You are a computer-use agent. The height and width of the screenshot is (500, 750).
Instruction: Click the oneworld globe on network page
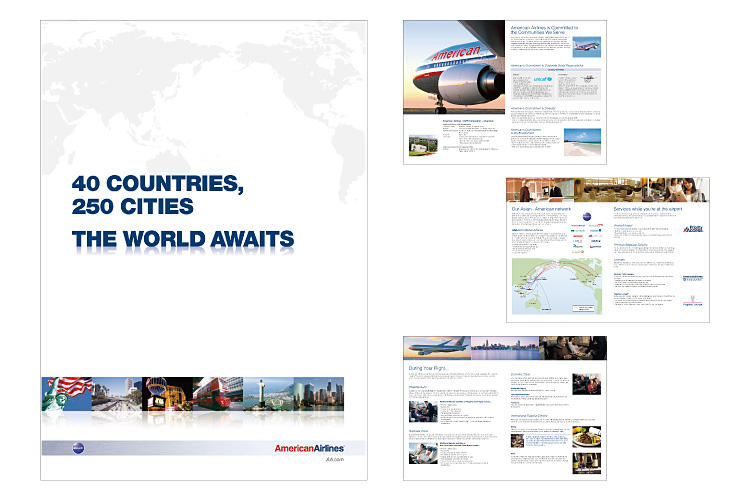[x=587, y=216]
